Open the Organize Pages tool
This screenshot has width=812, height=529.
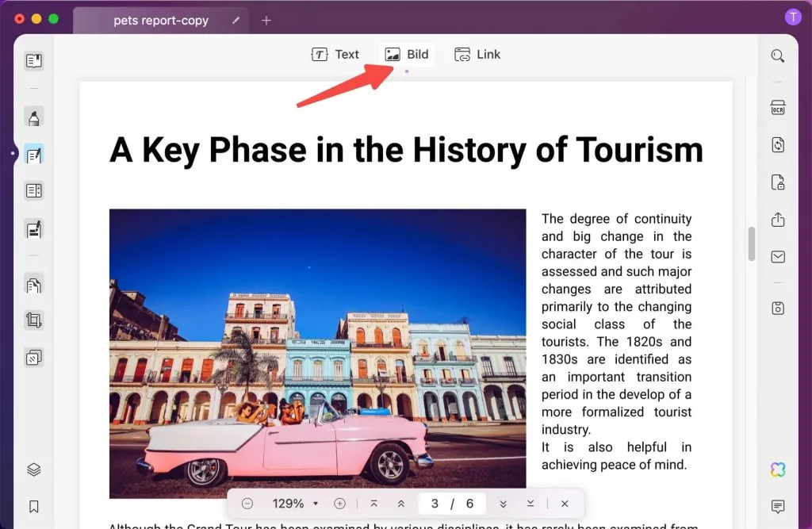pyautogui.click(x=33, y=285)
